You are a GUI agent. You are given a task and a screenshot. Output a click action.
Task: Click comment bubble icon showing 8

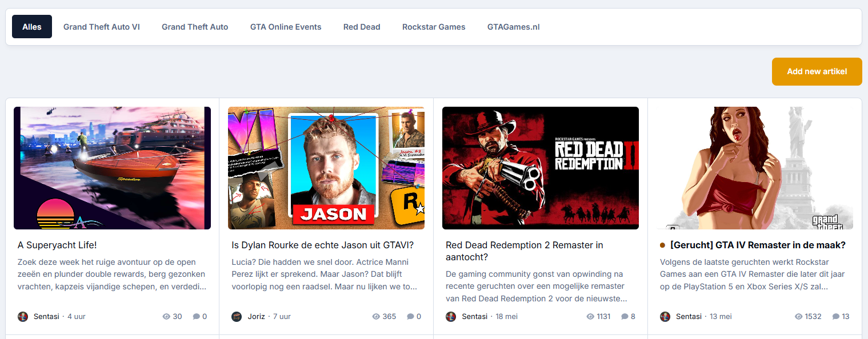coord(625,316)
